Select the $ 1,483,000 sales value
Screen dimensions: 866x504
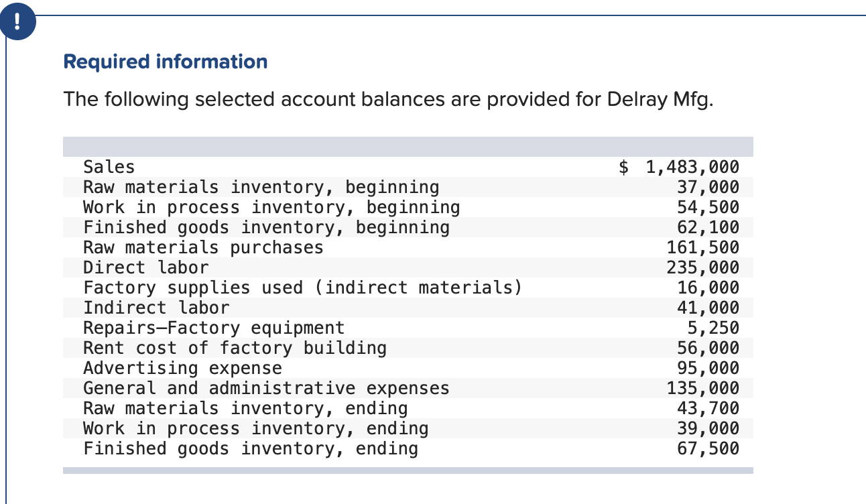tap(678, 167)
